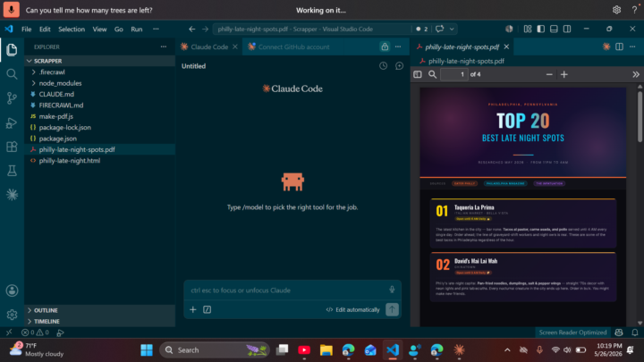This screenshot has height=362, width=644.
Task: Click the PDF zoom in plus button
Action: pos(563,74)
